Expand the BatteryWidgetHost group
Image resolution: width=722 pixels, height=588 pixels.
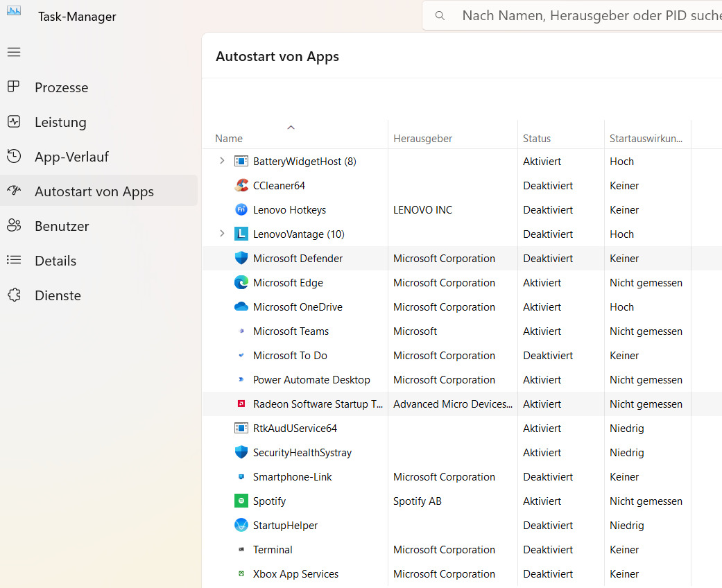[222, 161]
